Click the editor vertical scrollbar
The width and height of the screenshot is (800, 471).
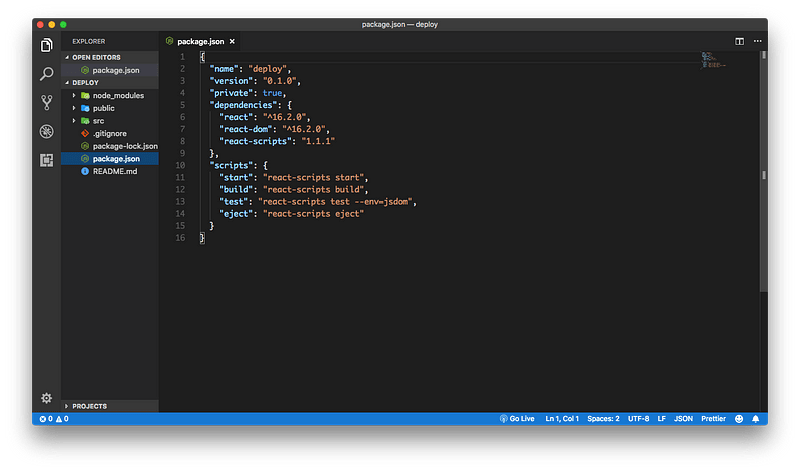click(764, 171)
